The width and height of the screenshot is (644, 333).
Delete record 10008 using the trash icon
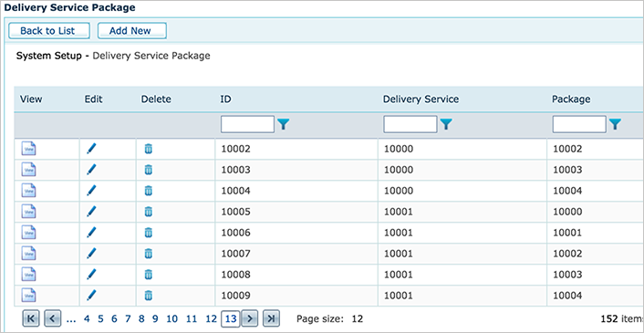point(149,275)
